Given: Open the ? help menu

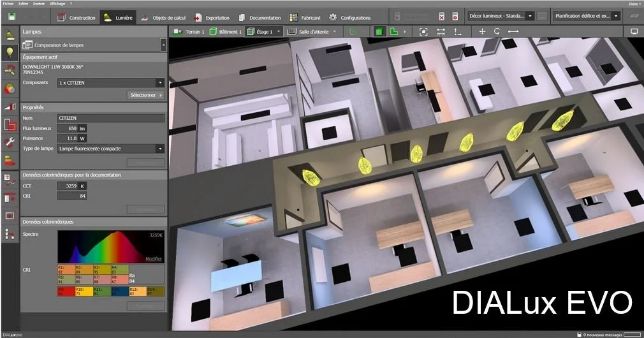Looking at the screenshot, I should coord(71,4).
